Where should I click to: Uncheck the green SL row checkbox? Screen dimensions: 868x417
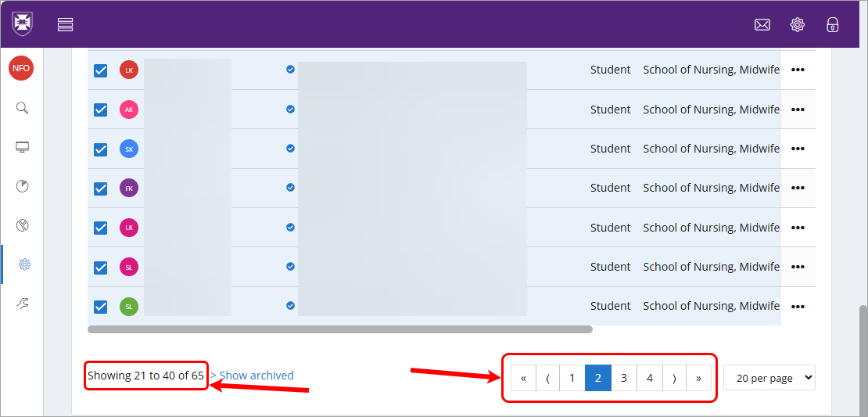(x=100, y=306)
